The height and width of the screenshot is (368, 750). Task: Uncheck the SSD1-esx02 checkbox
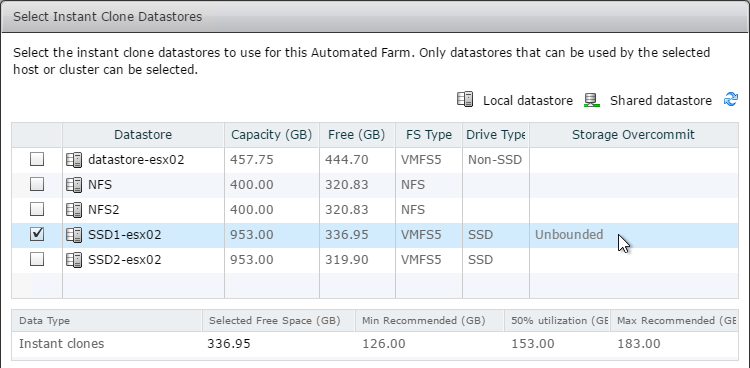(37, 234)
